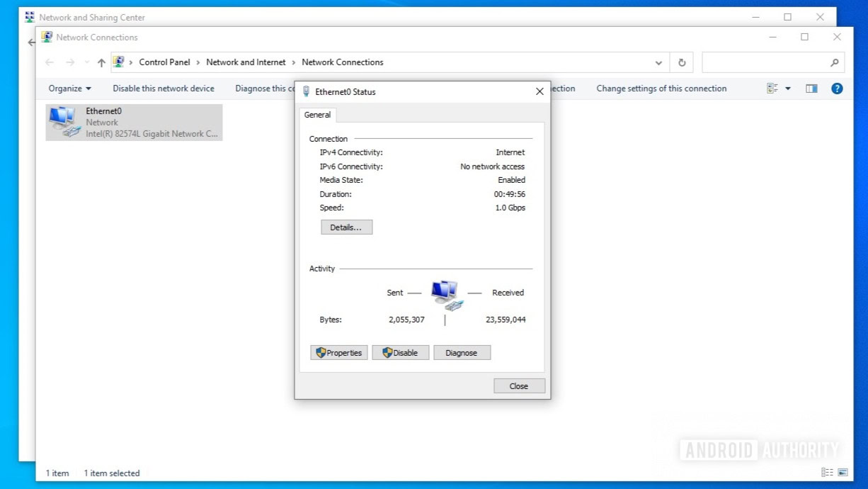Go back in Network Connections window
868x489 pixels.
[x=50, y=62]
